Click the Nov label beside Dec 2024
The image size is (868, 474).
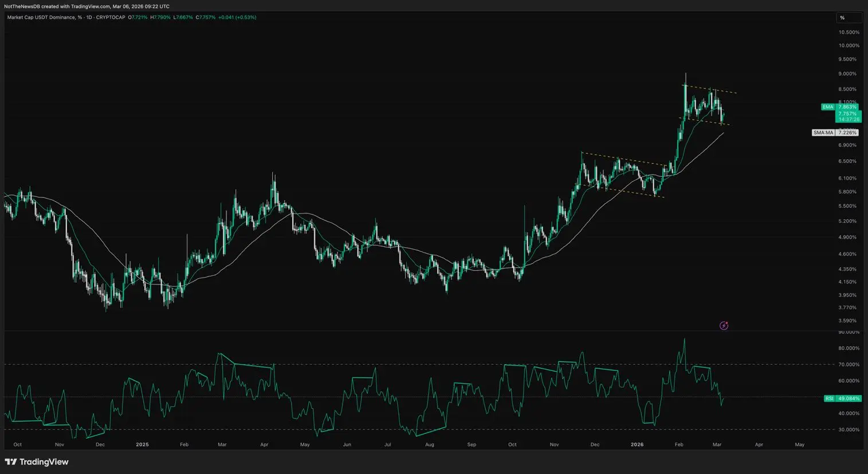pyautogui.click(x=60, y=445)
